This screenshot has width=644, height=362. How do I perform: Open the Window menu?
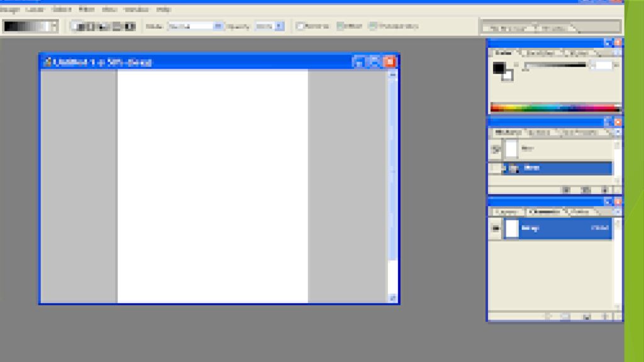pyautogui.click(x=136, y=9)
